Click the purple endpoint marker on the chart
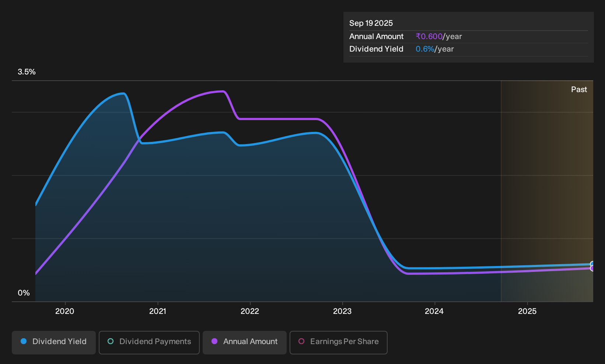This screenshot has width=605, height=364. tap(592, 268)
